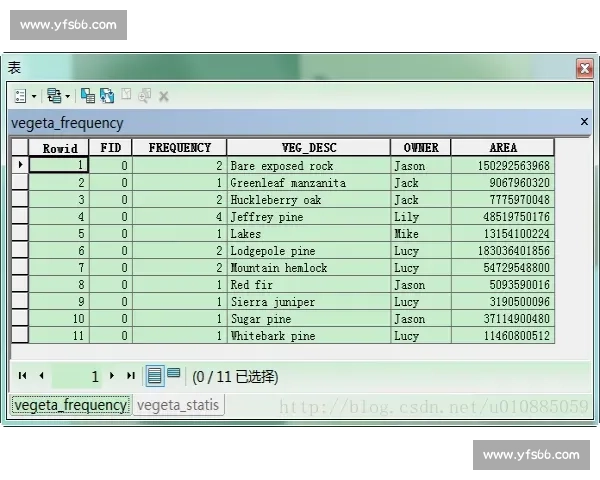The image size is (600, 480).
Task: Jump to the last record
Action: click(x=130, y=376)
